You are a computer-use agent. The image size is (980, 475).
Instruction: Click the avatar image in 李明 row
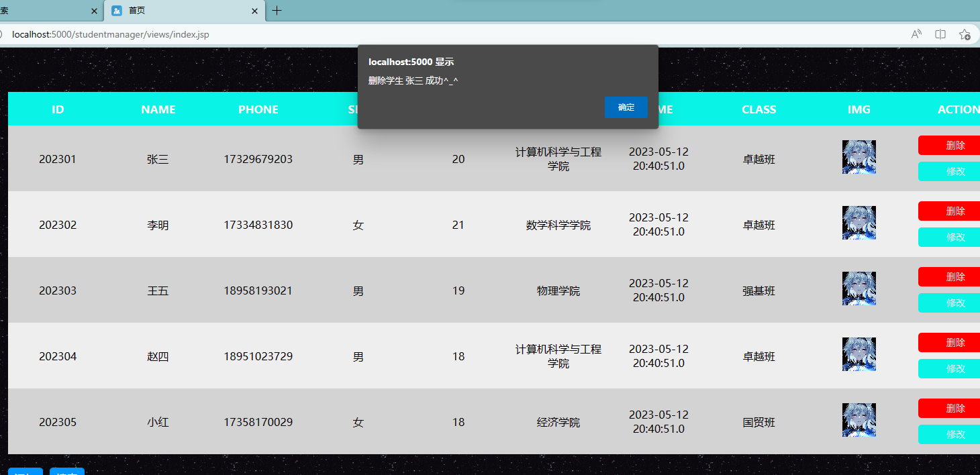click(x=859, y=223)
